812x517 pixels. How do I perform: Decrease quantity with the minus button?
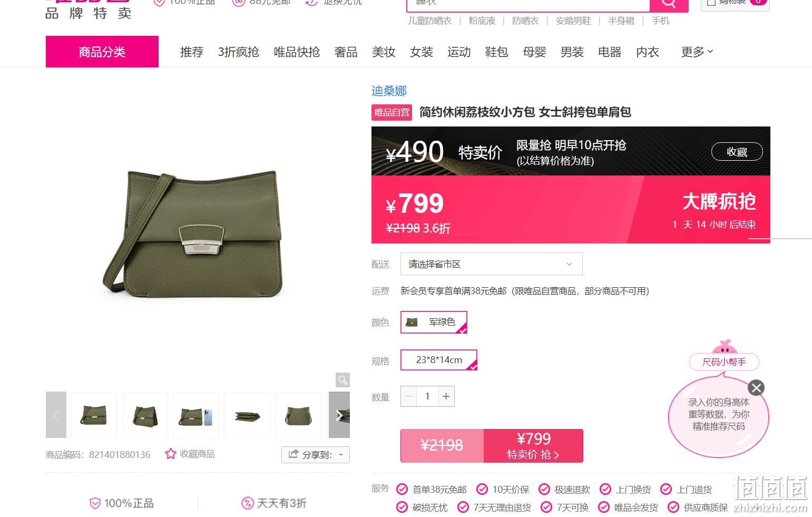click(409, 396)
